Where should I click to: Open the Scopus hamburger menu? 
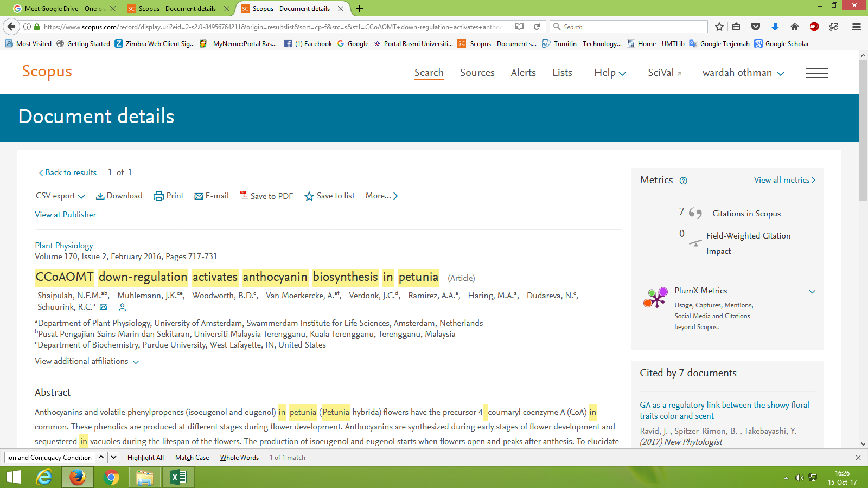tap(816, 73)
